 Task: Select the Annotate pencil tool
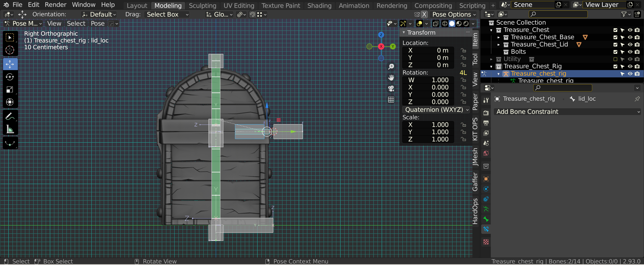[10, 117]
